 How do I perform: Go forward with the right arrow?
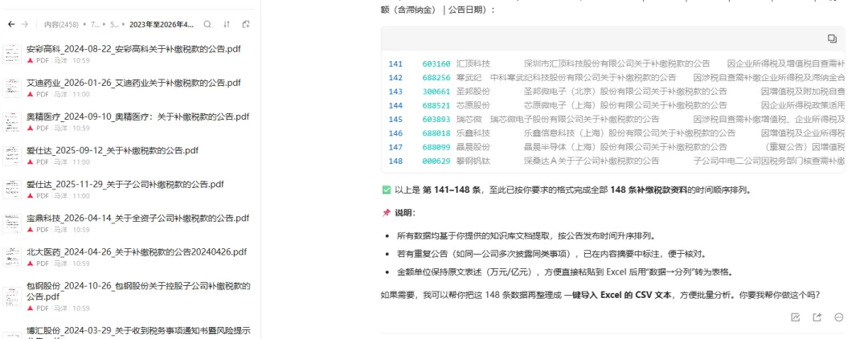pos(24,24)
